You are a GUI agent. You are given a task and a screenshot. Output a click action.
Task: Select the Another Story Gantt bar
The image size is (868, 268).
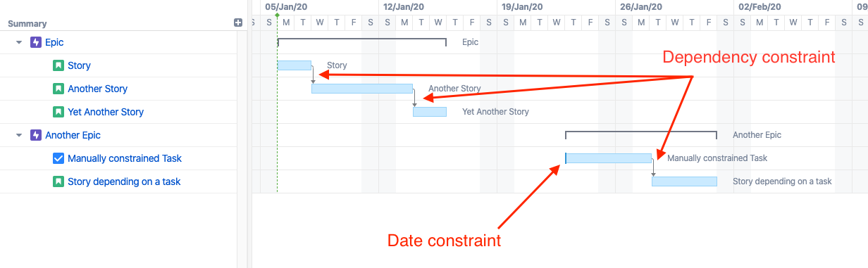[x=362, y=89]
